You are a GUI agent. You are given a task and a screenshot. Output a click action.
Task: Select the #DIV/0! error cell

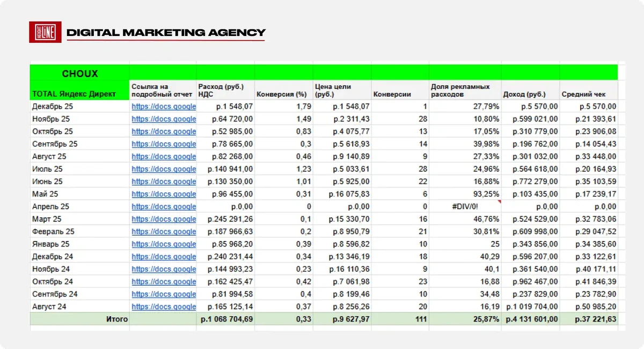click(x=465, y=206)
